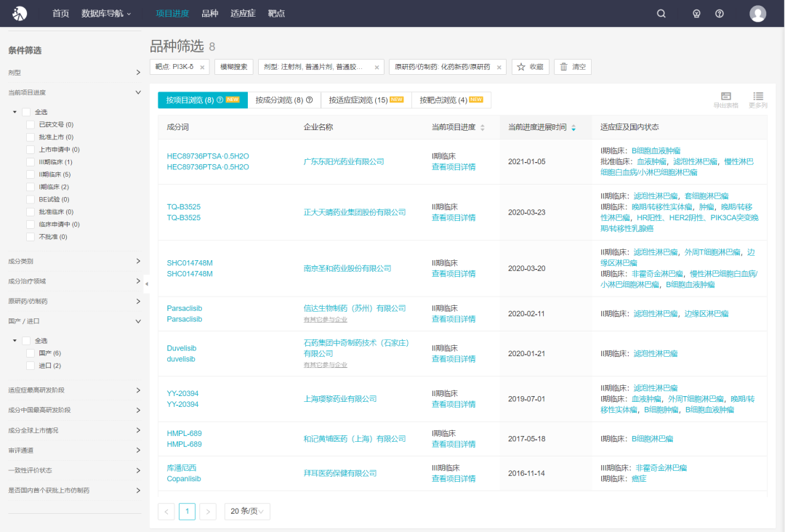Collapse the 全选 tree arrow under 国产/进口
785x532 pixels.
15,341
